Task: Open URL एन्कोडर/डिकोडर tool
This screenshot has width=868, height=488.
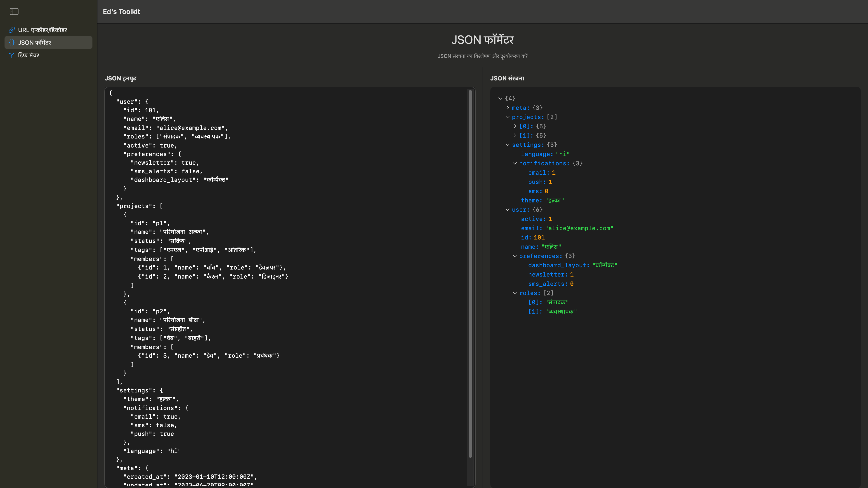Action: coord(48,30)
